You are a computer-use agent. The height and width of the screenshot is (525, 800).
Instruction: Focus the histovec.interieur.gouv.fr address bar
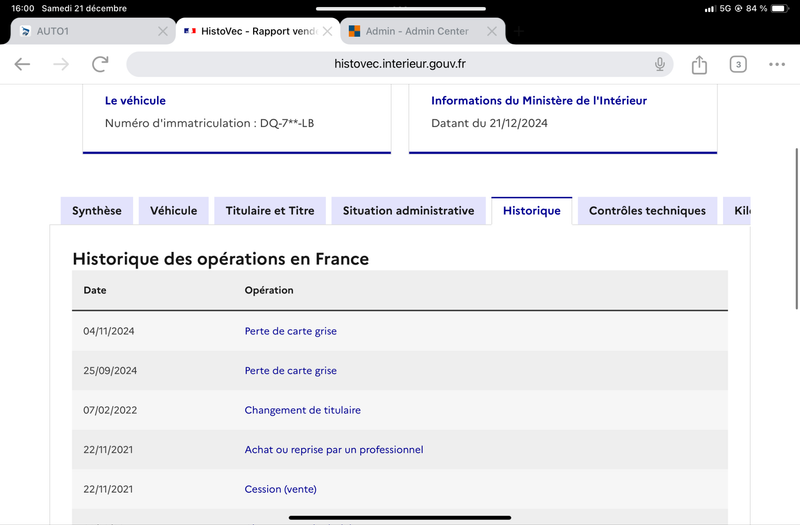tap(399, 64)
